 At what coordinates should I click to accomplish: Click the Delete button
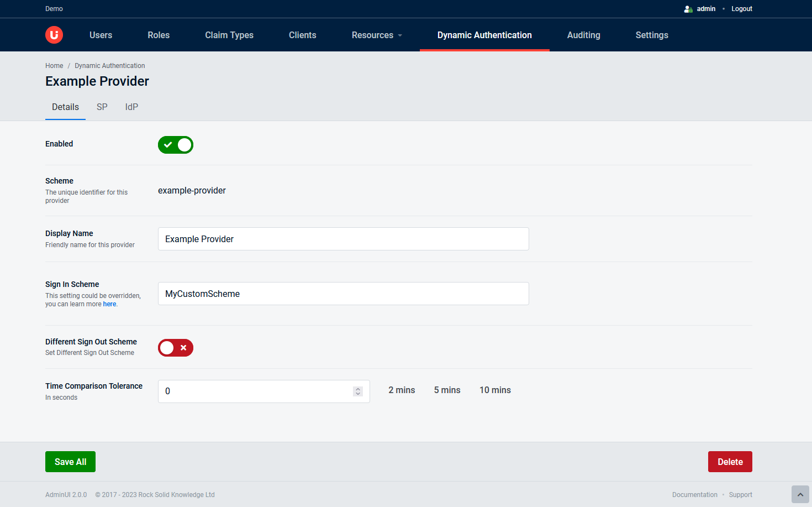[x=730, y=461]
